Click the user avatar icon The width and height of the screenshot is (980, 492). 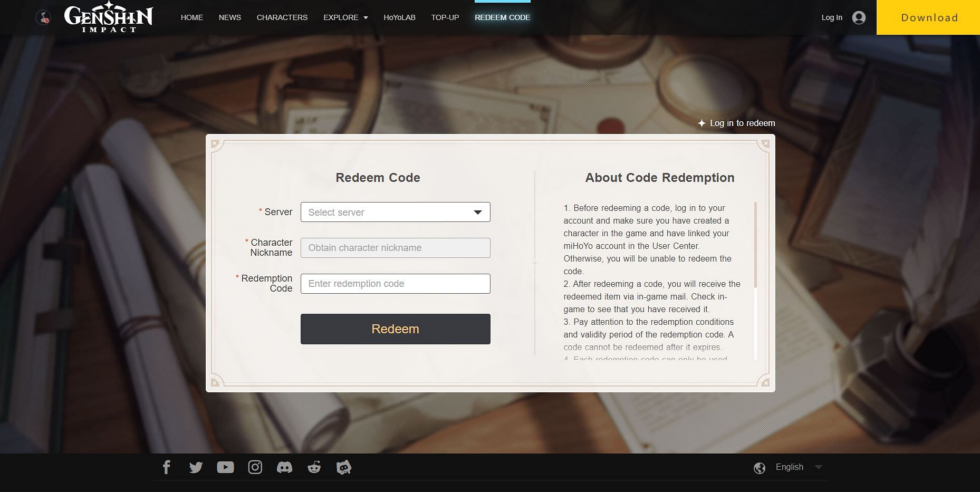[859, 17]
